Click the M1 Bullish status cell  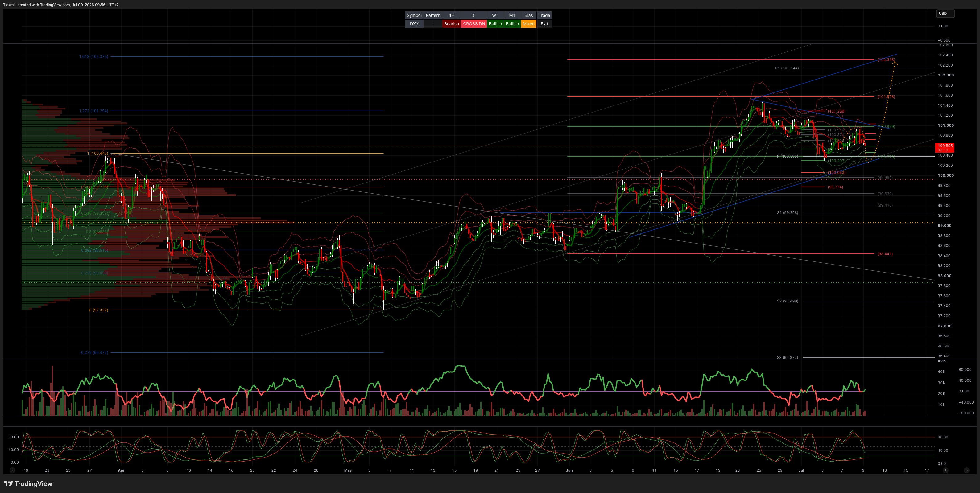[512, 23]
